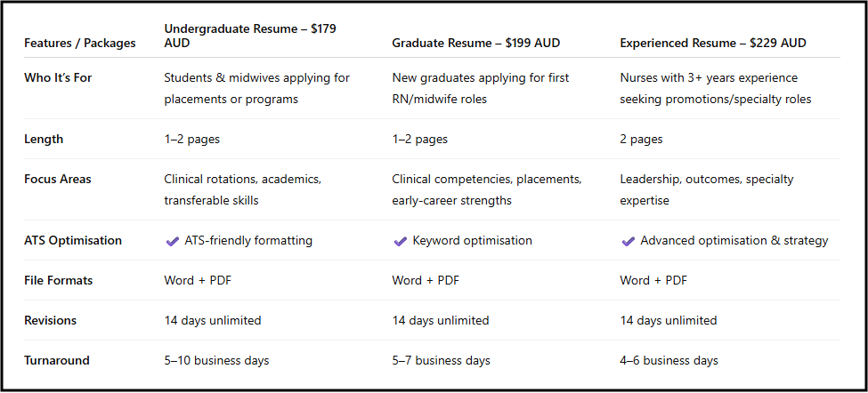Click the Advanced optimisation checkmark icon
Image resolution: width=868 pixels, height=393 pixels.
[x=628, y=241]
